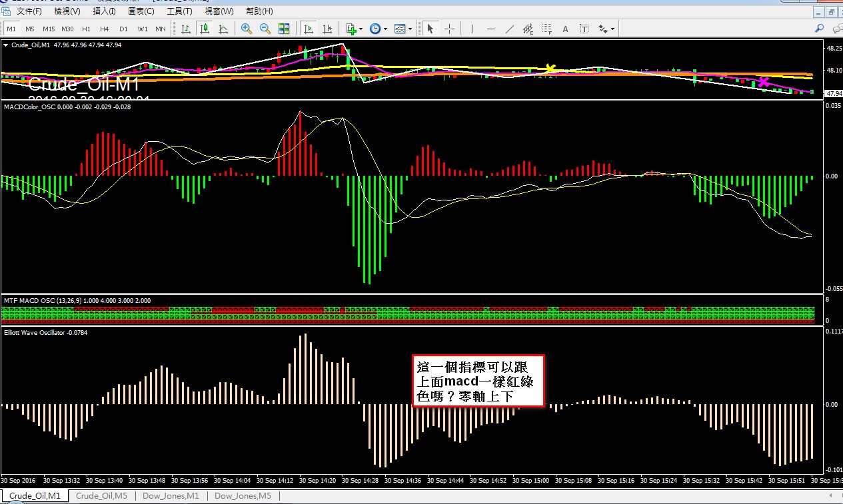The width and height of the screenshot is (843, 504).
Task: Select the crosshair tool
Action: pyautogui.click(x=450, y=29)
